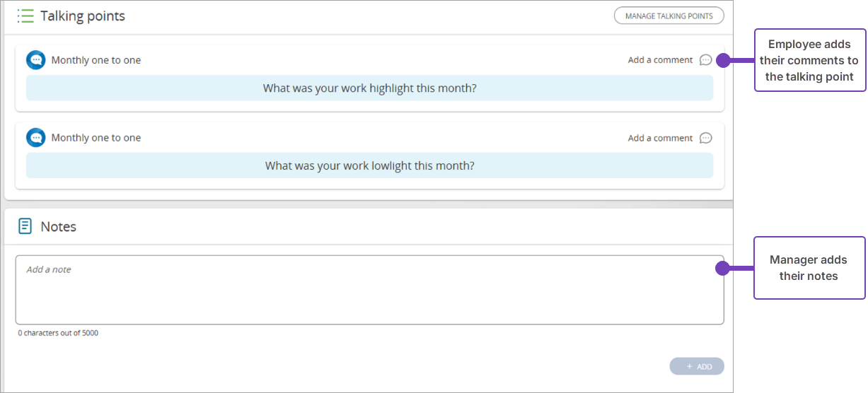Screen dimensions: 868x393
Task: Click the Notes section heading
Action: click(x=59, y=227)
